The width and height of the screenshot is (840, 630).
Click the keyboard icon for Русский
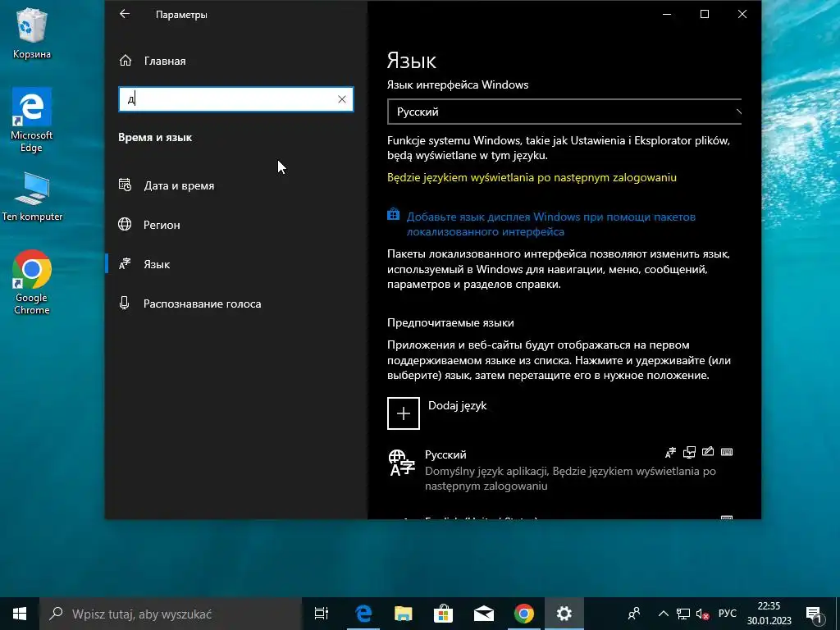tap(727, 452)
